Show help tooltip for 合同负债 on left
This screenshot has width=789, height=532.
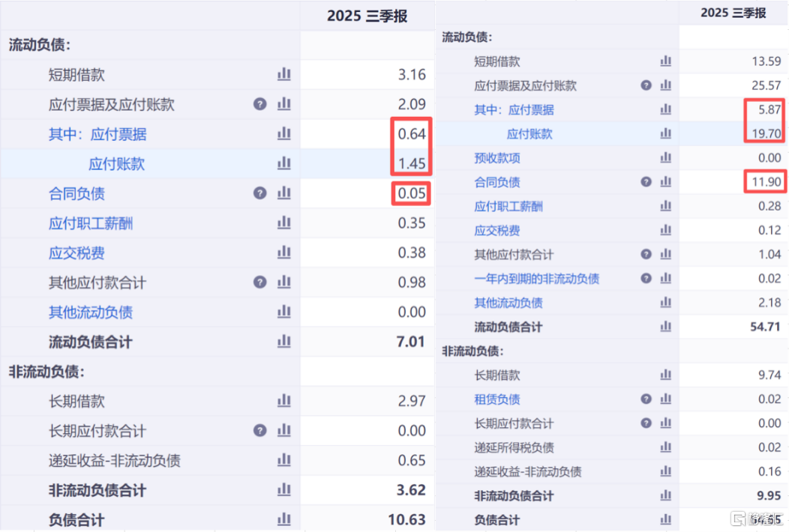tap(259, 193)
